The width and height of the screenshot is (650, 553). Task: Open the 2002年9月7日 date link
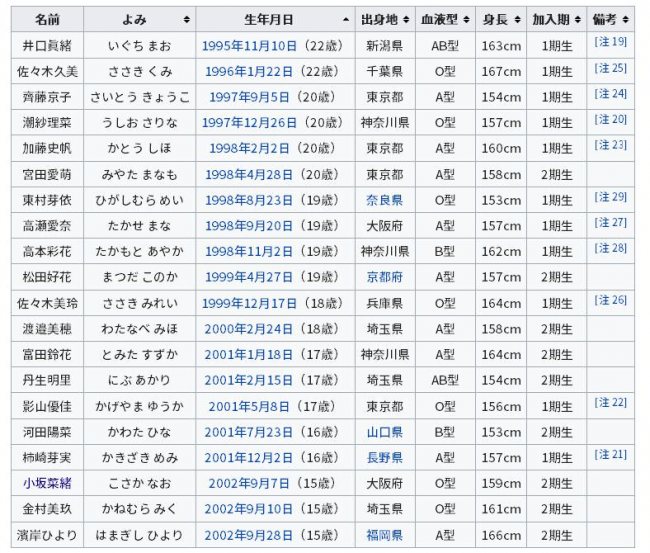(x=250, y=483)
